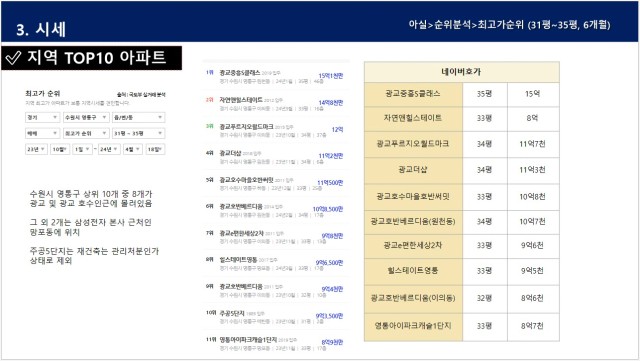The height and width of the screenshot is (361, 640).
Task: Click the 11억7천 asking price cell
Action: click(533, 144)
